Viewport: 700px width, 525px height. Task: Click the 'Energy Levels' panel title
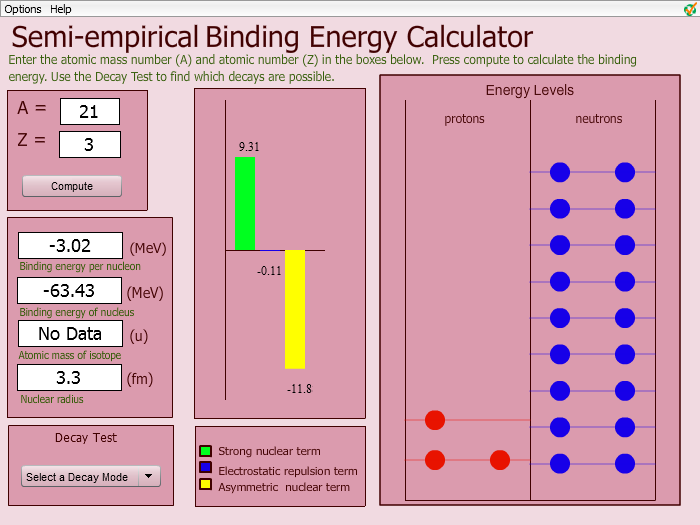(530, 90)
